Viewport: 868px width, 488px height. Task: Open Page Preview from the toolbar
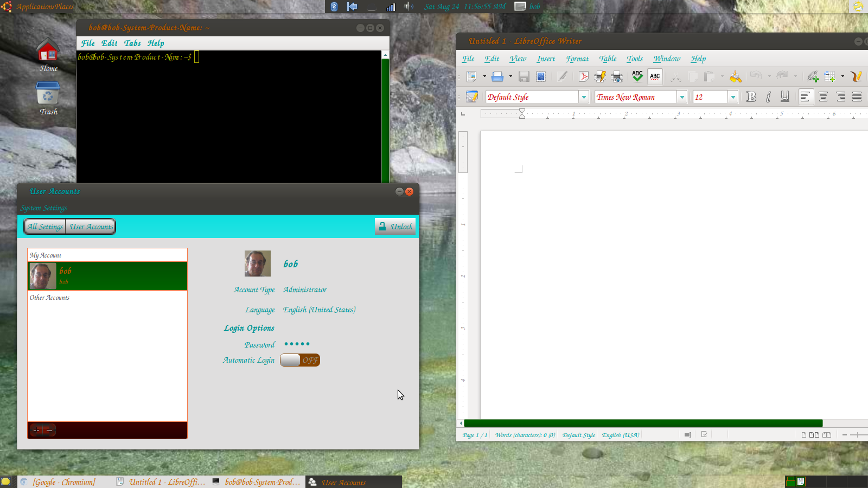[x=617, y=76]
